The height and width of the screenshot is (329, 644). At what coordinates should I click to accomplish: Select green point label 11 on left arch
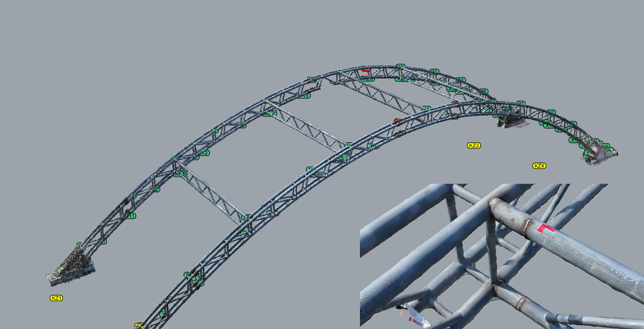[x=131, y=216]
